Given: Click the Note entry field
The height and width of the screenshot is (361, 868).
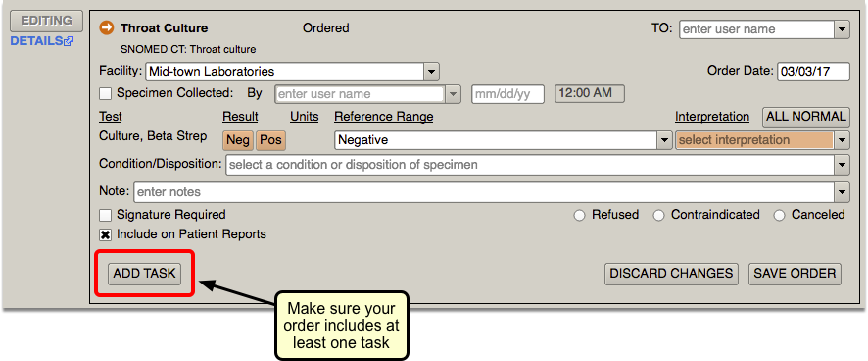Looking at the screenshot, I should (484, 192).
